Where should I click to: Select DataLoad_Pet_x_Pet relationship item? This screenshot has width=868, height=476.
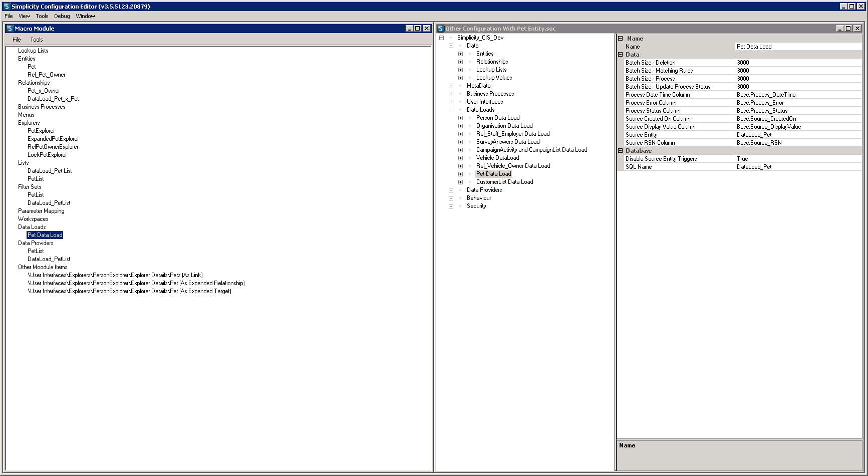(53, 99)
